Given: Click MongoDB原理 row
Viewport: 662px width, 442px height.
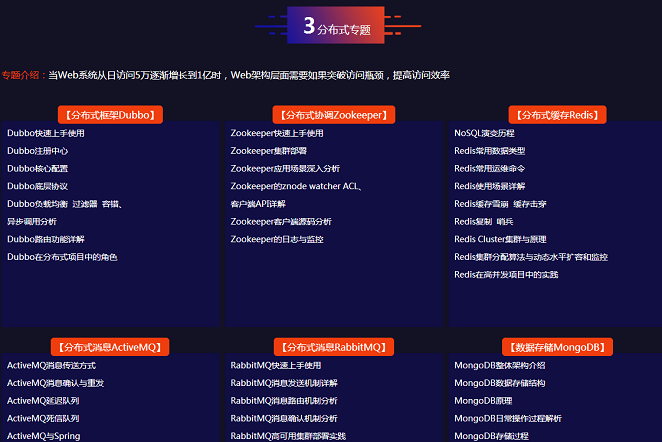Looking at the screenshot, I should pyautogui.click(x=483, y=401).
